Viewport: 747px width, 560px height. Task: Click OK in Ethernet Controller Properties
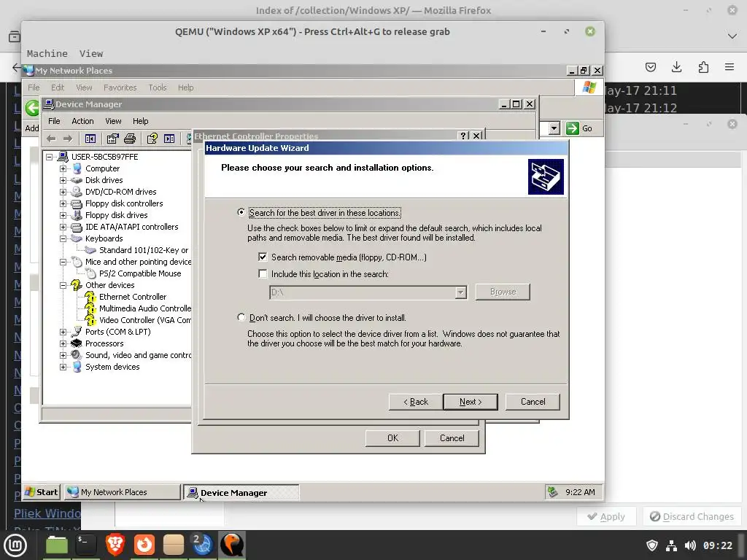[x=392, y=438]
